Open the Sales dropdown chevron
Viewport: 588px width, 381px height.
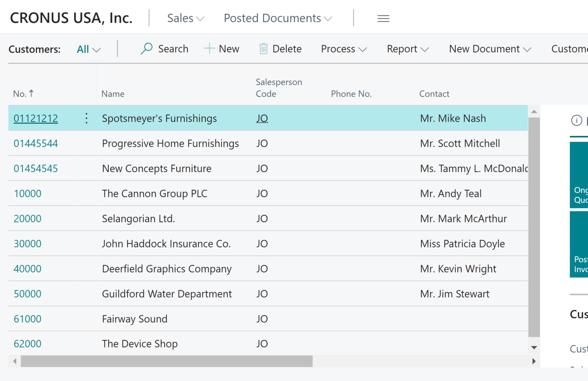coord(200,18)
